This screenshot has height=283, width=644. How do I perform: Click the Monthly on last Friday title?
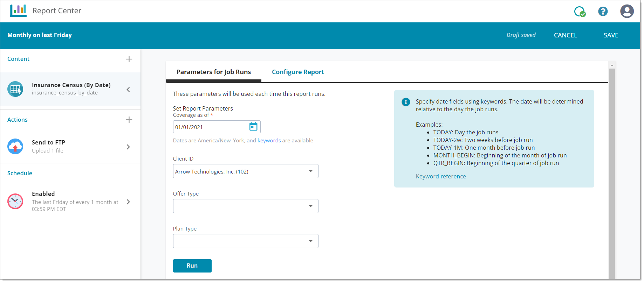tap(40, 35)
